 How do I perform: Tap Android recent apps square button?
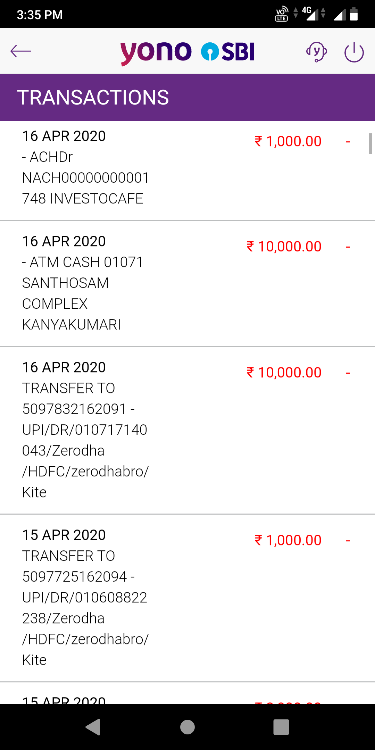(x=281, y=727)
